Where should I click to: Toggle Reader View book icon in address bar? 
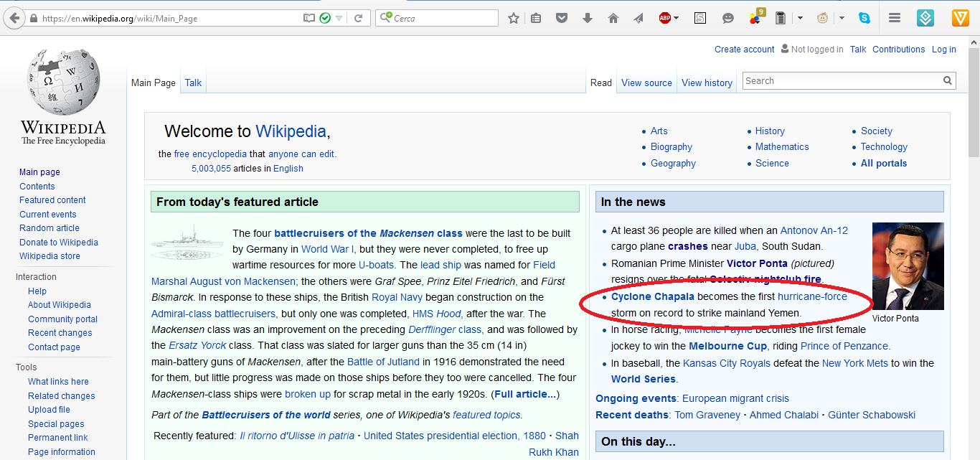pyautogui.click(x=309, y=18)
